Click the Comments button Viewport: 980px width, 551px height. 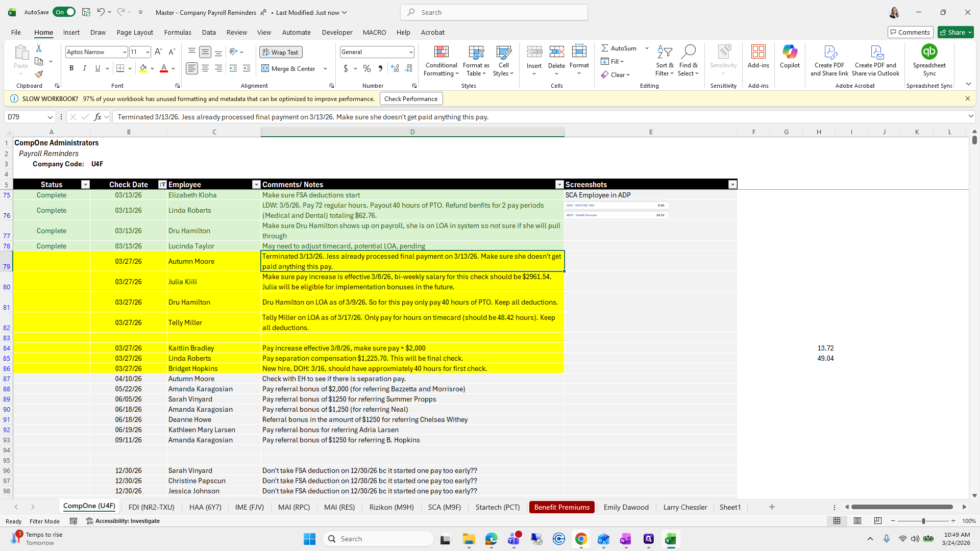tap(910, 32)
